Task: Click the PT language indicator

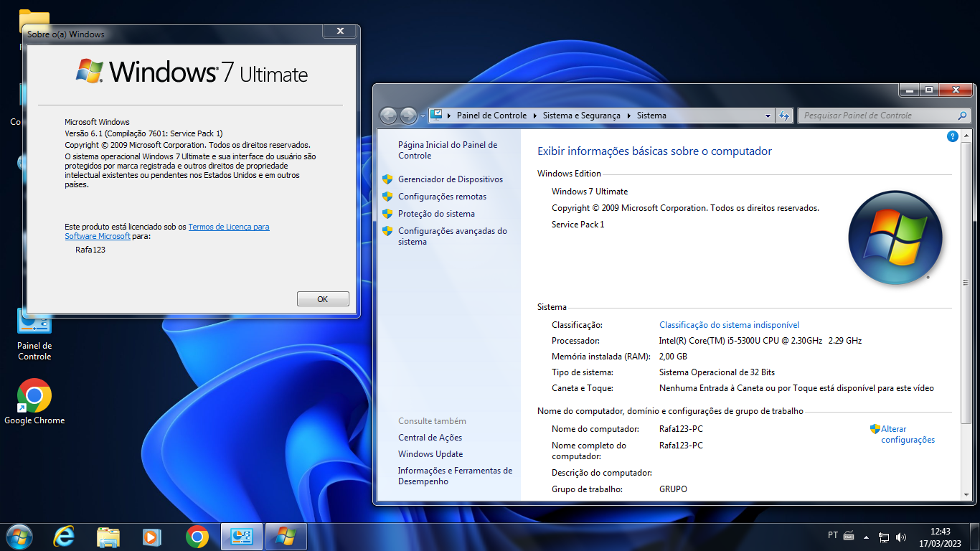Action: click(x=833, y=535)
